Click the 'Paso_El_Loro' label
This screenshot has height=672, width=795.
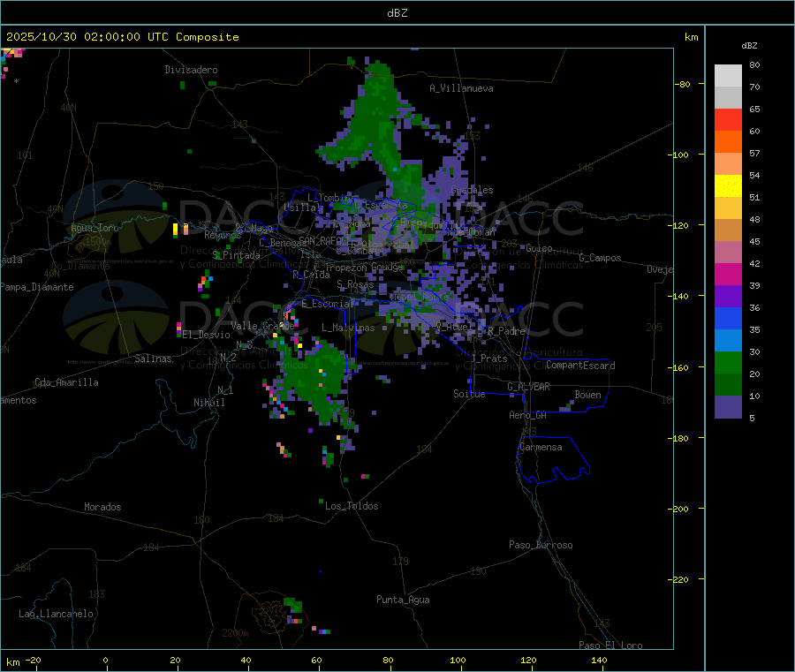[x=610, y=646]
